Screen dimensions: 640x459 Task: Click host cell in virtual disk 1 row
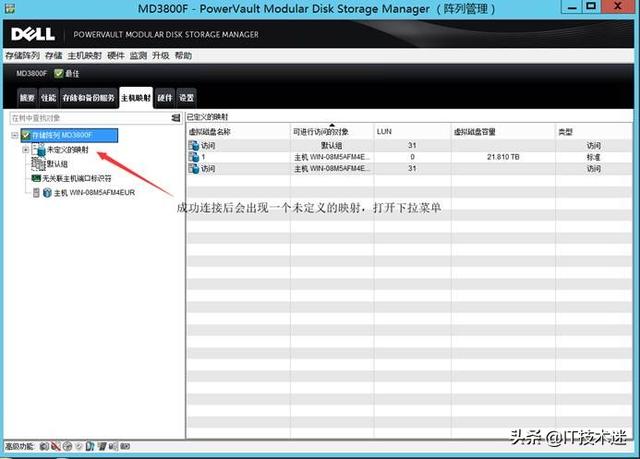pos(332,157)
